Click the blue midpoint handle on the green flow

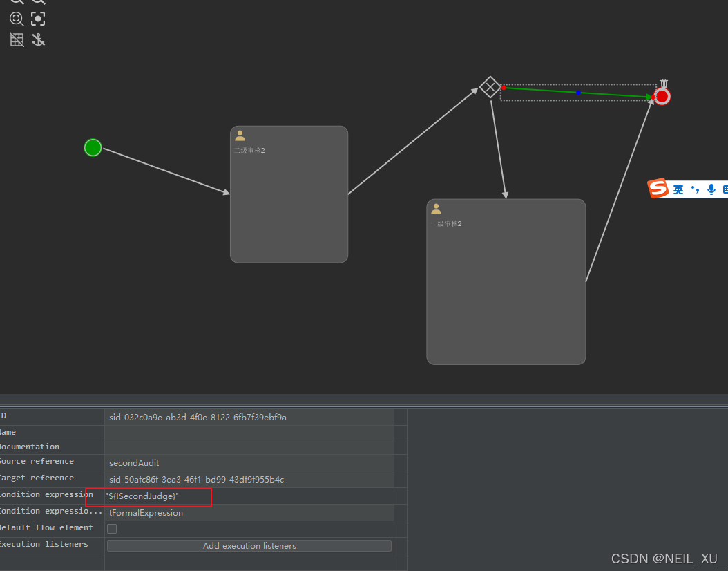pos(578,93)
